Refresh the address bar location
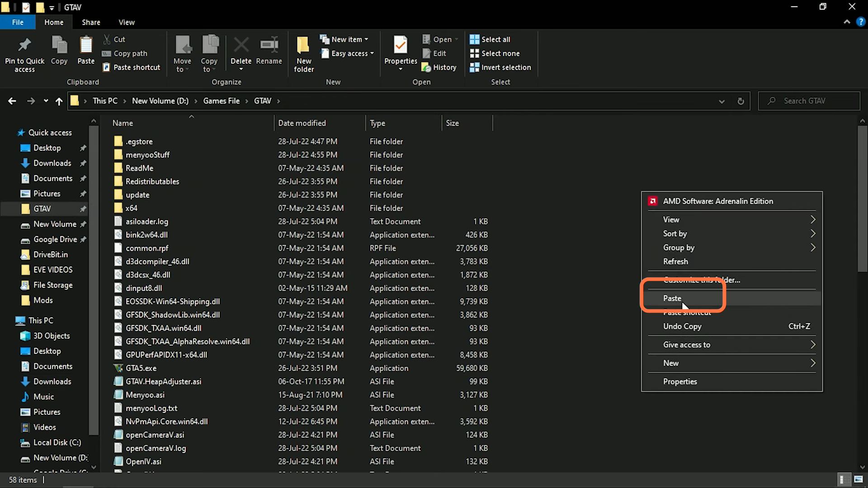The image size is (868, 488). click(741, 101)
